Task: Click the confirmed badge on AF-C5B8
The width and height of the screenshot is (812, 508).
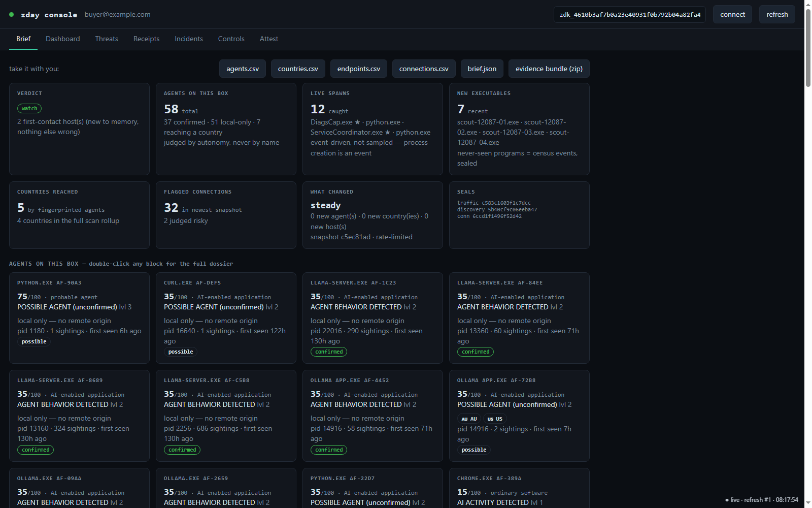Action: [182, 450]
